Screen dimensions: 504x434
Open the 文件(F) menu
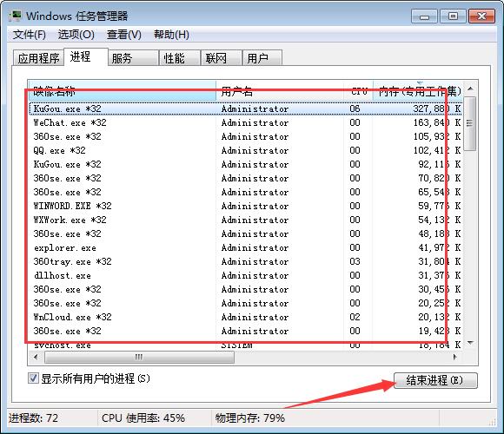30,35
